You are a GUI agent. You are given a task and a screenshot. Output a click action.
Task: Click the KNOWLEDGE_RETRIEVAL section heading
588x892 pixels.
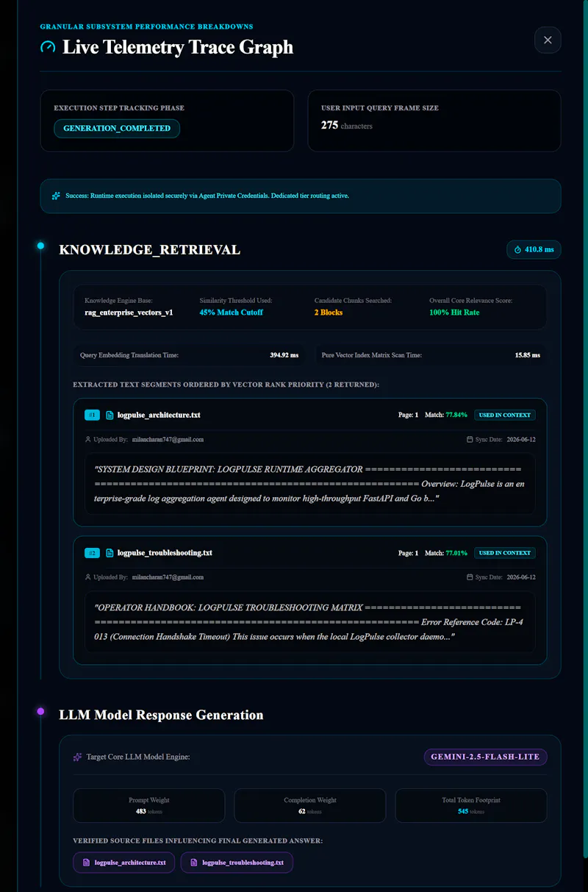(149, 250)
